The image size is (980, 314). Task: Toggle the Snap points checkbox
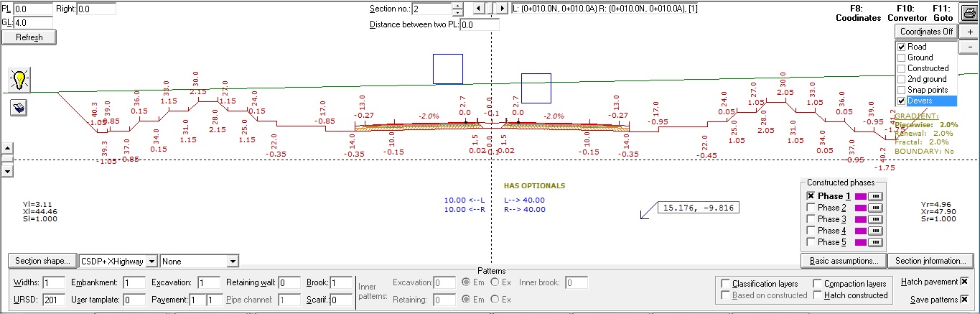pos(901,90)
